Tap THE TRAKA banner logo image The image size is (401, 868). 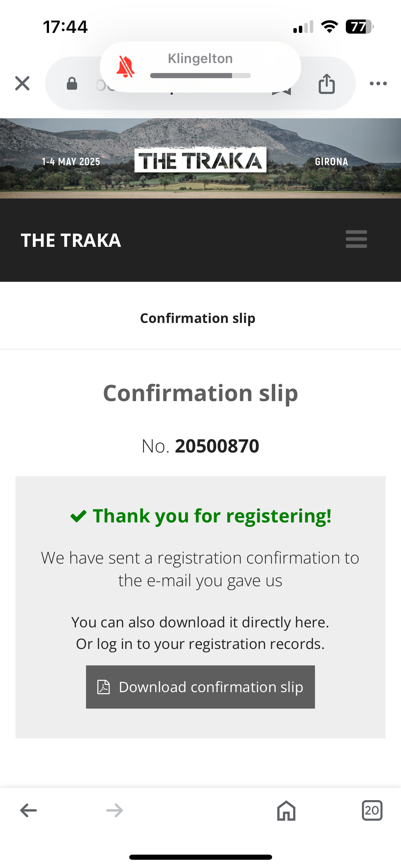(200, 160)
